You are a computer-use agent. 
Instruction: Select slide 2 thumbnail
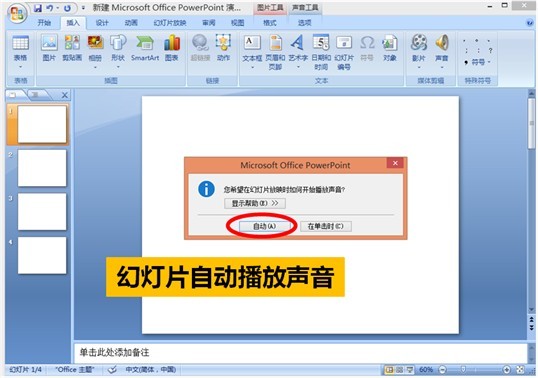(42, 168)
